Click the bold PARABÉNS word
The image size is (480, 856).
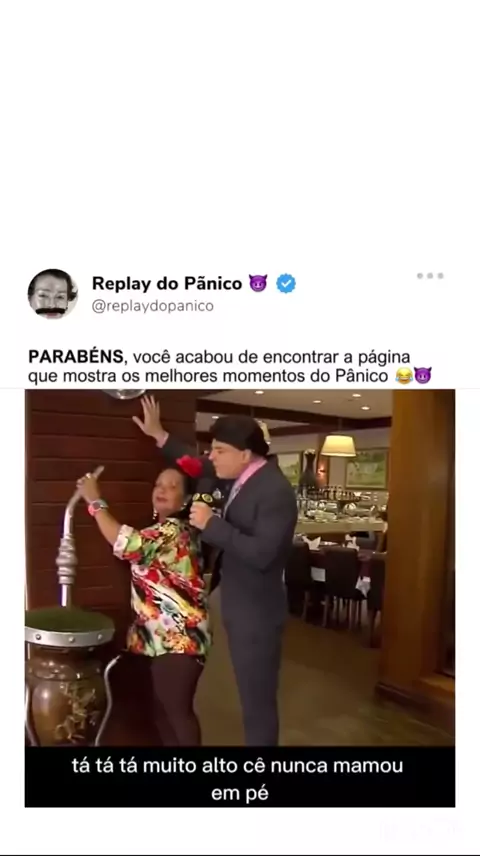click(76, 356)
